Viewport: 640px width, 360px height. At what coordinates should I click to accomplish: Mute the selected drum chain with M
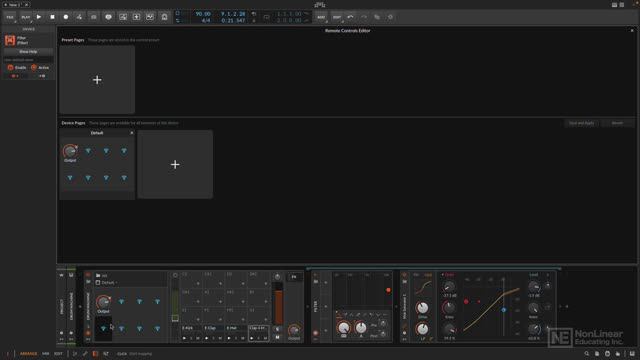pos(278,337)
